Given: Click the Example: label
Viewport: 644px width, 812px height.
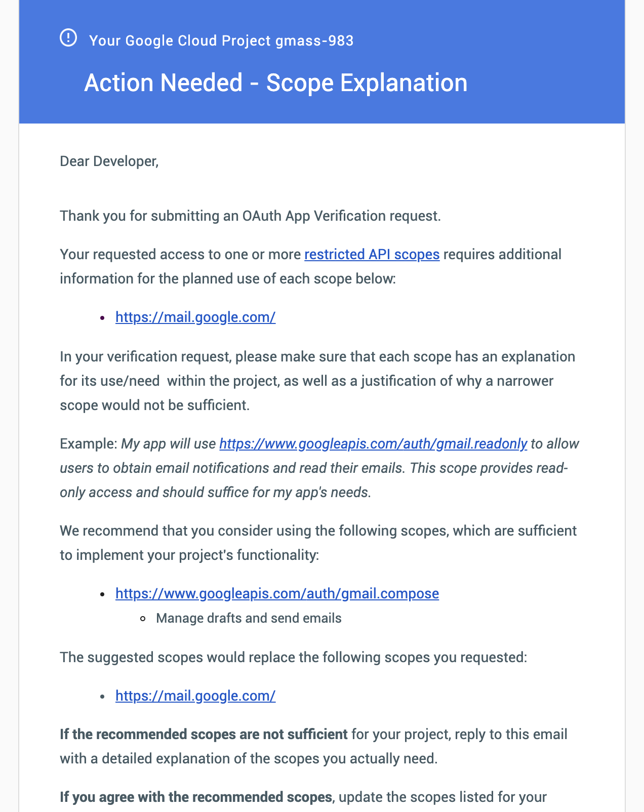Looking at the screenshot, I should pyautogui.click(x=89, y=444).
